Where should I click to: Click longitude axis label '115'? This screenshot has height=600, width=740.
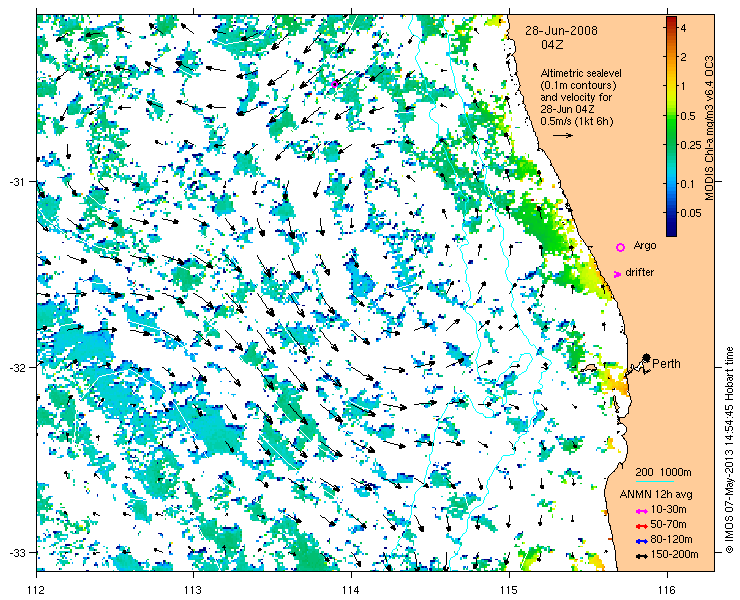point(509,590)
